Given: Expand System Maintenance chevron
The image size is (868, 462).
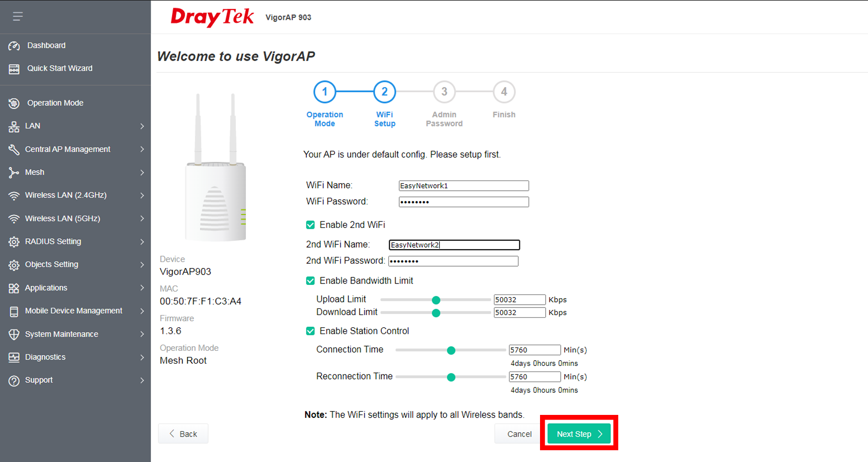Looking at the screenshot, I should (x=142, y=334).
